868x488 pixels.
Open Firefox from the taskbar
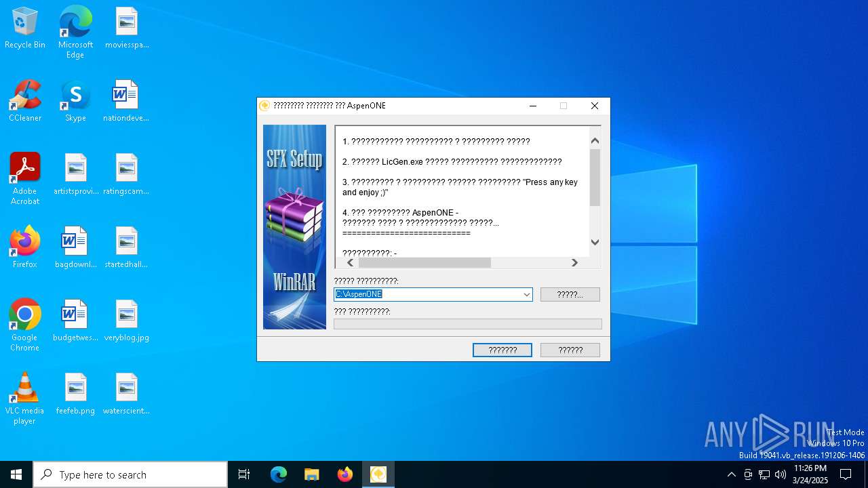click(x=344, y=474)
